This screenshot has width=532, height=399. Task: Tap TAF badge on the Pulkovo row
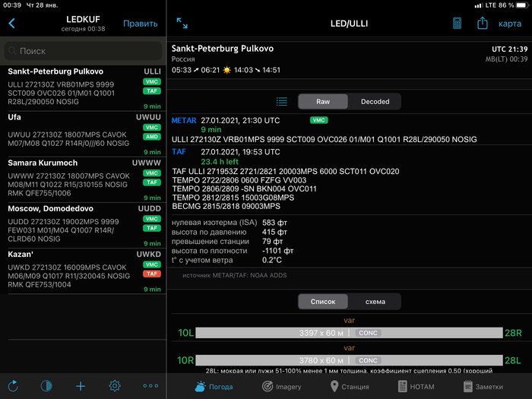pyautogui.click(x=152, y=91)
